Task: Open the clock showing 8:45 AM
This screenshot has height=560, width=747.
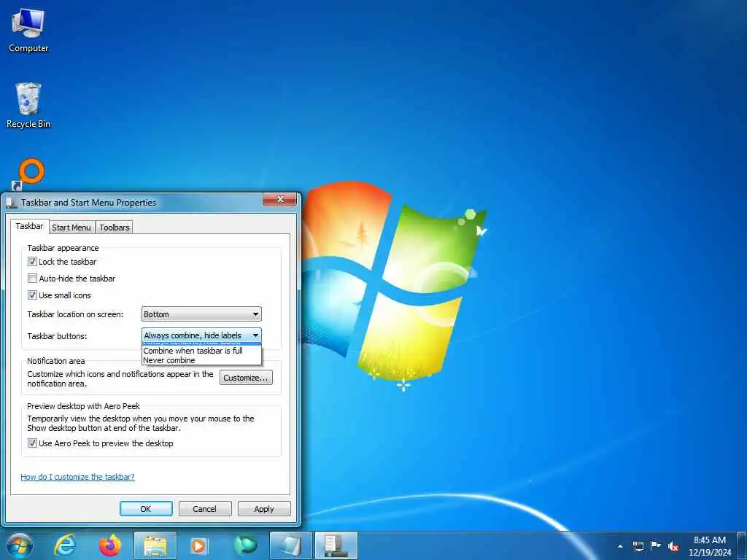Action: coord(709,546)
